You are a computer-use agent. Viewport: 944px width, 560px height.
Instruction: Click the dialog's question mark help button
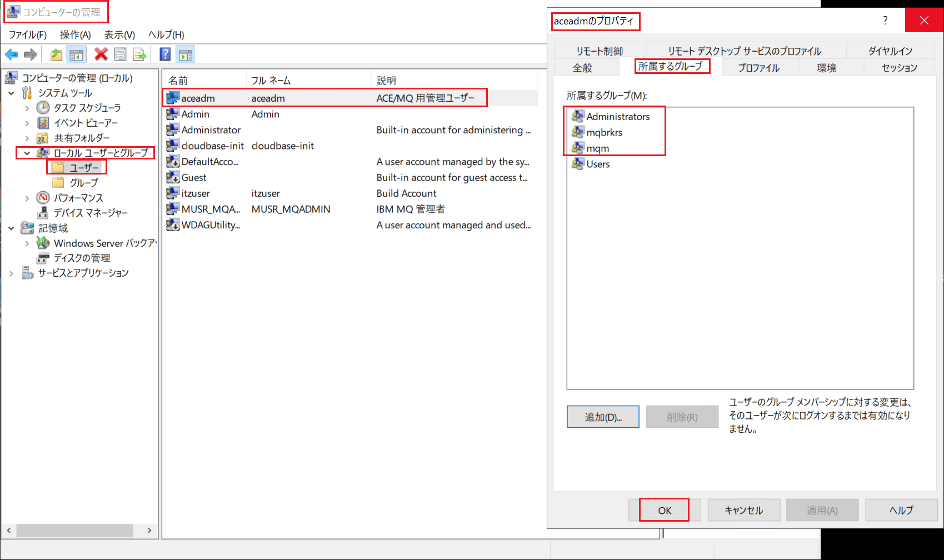[885, 21]
